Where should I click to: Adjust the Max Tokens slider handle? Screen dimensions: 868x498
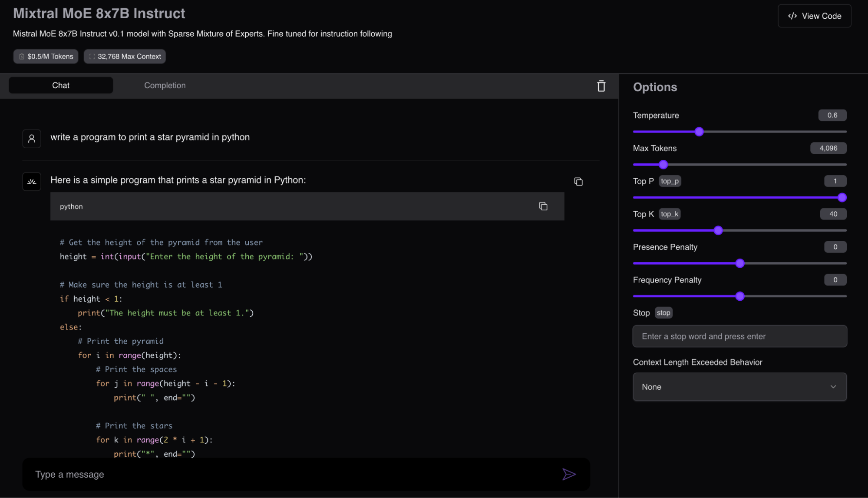pos(663,165)
